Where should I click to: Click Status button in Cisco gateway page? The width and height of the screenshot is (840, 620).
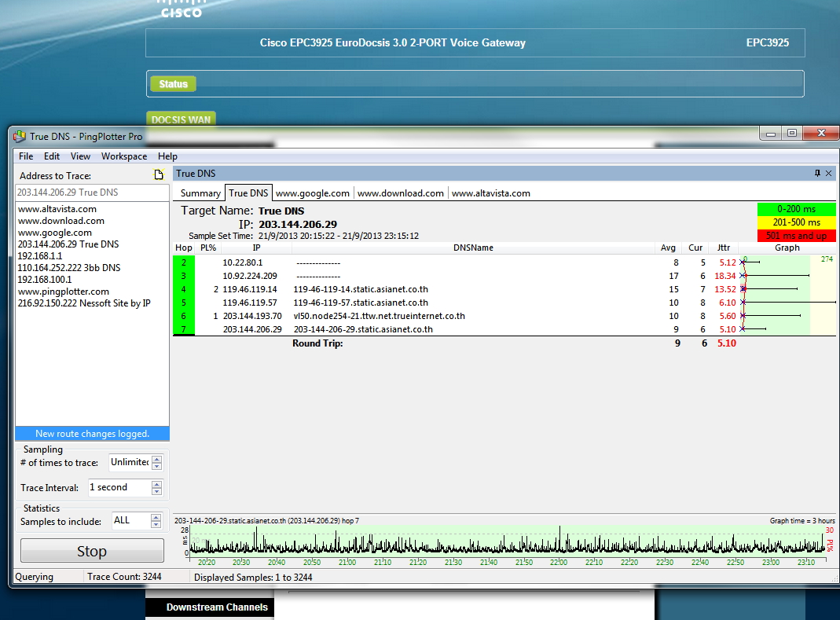173,84
